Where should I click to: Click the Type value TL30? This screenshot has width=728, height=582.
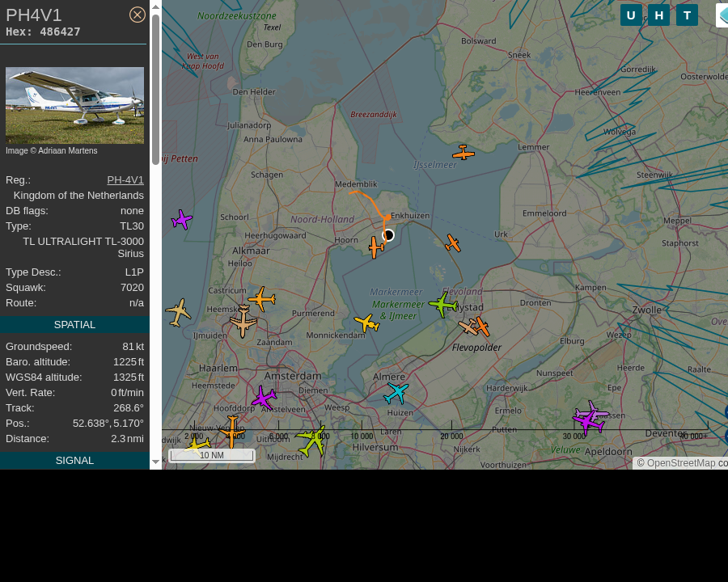(x=132, y=226)
